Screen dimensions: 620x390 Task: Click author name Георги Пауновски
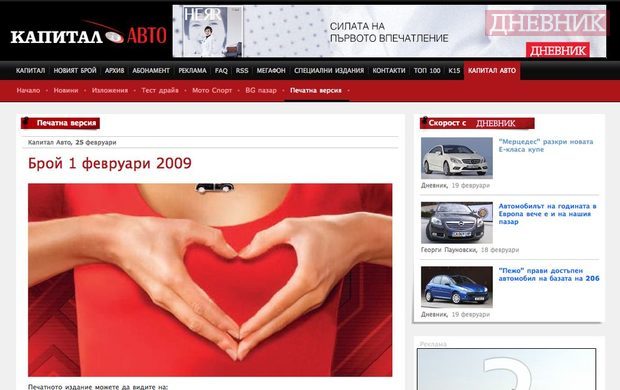449,250
